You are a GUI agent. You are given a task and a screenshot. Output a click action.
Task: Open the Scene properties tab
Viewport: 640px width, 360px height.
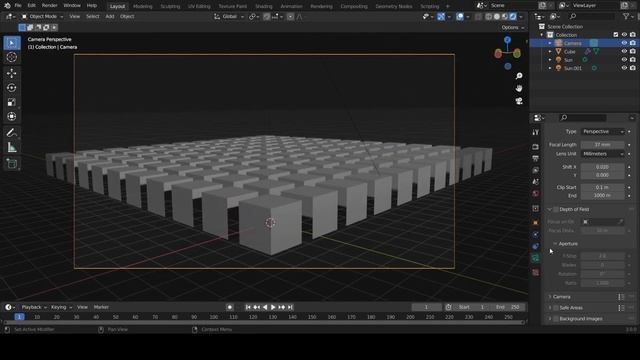point(536,182)
